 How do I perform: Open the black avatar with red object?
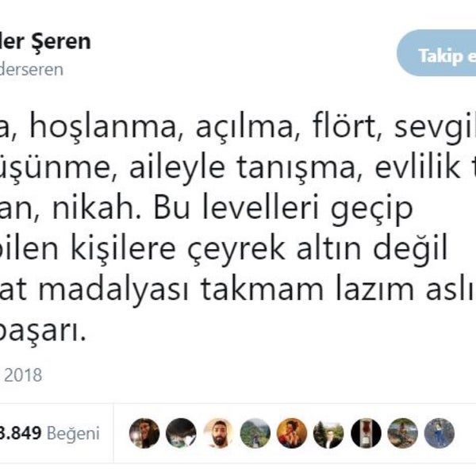click(366, 433)
